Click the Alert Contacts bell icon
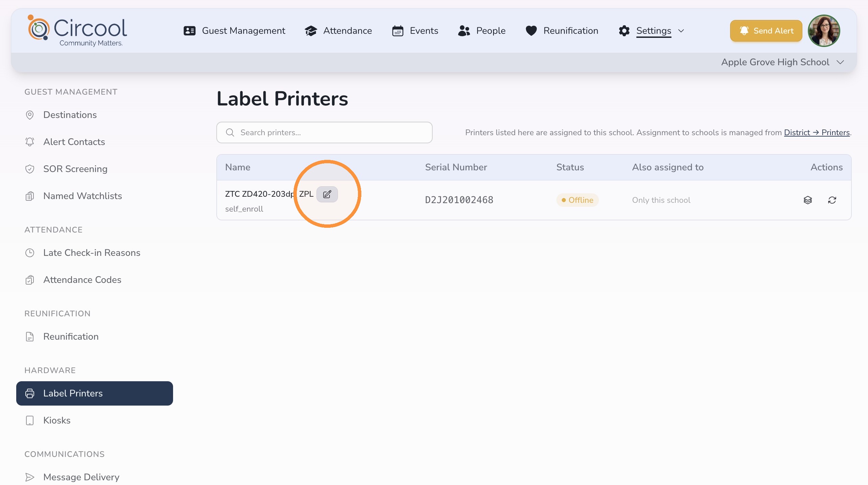This screenshot has width=868, height=485. [x=30, y=142]
